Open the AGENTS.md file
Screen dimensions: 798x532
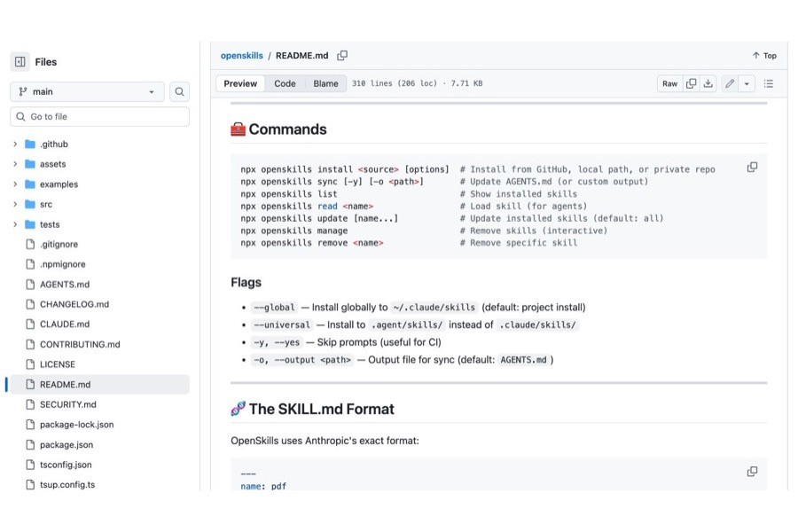pyautogui.click(x=65, y=285)
